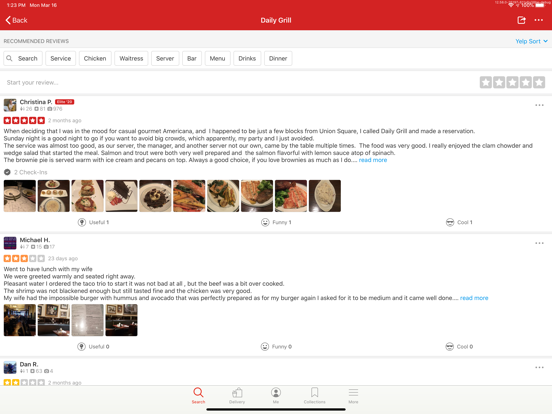Filter reviews by Dinner
This screenshot has height=414, width=552.
click(x=278, y=58)
